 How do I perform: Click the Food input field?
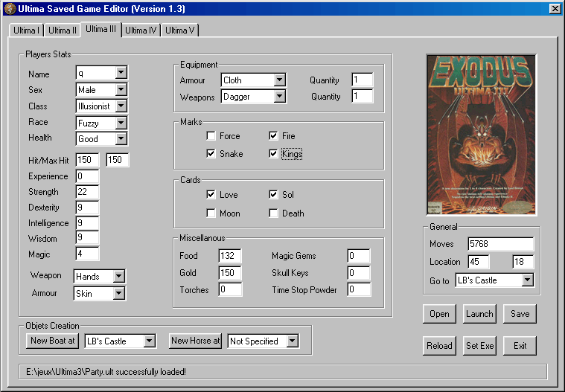(230, 256)
